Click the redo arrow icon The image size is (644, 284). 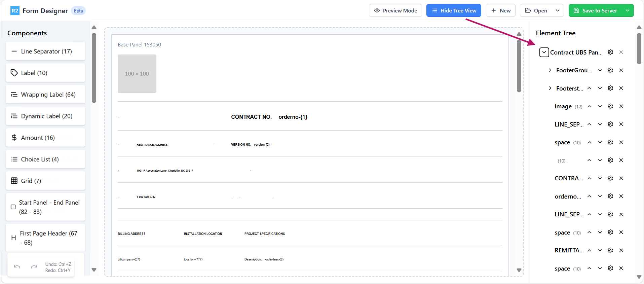click(34, 267)
